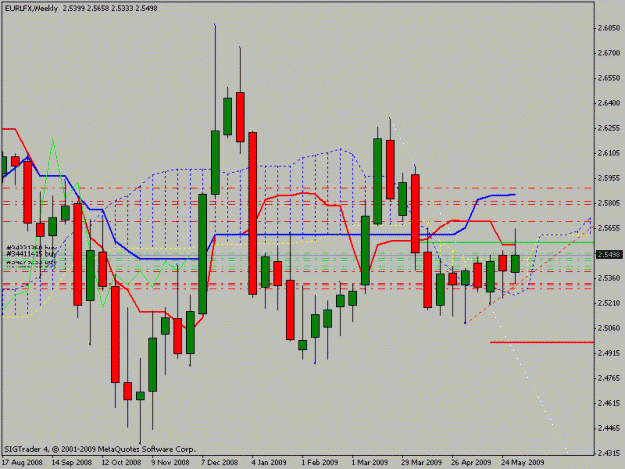
Task: Click the 2.4465 price scale label
Action: pyautogui.click(x=609, y=428)
